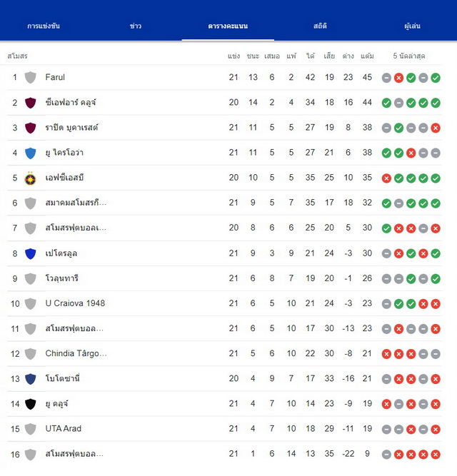The width and height of the screenshot is (457, 476).
Task: Open the UTA Arad team page
Action: tap(63, 429)
